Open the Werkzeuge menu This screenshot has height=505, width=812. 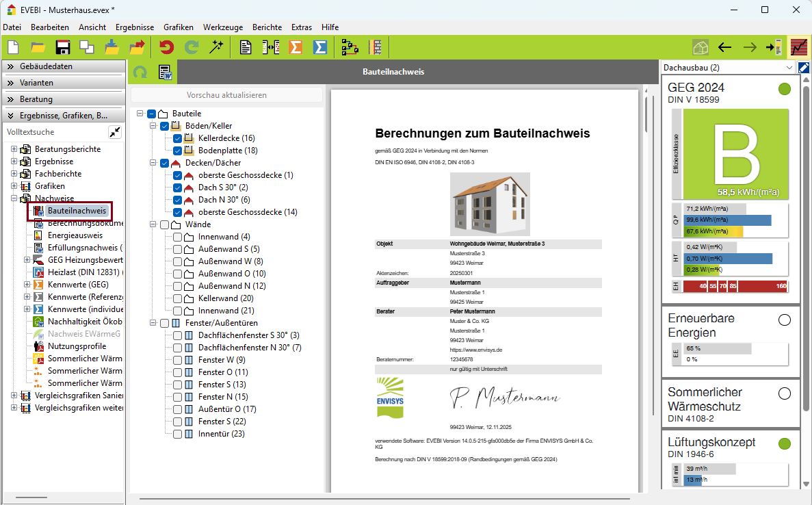(x=223, y=27)
